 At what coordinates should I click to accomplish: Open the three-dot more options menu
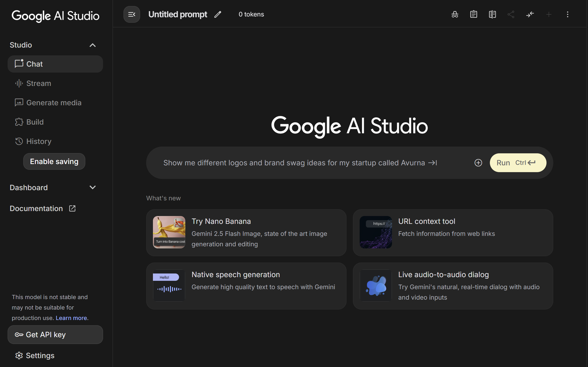click(x=568, y=14)
